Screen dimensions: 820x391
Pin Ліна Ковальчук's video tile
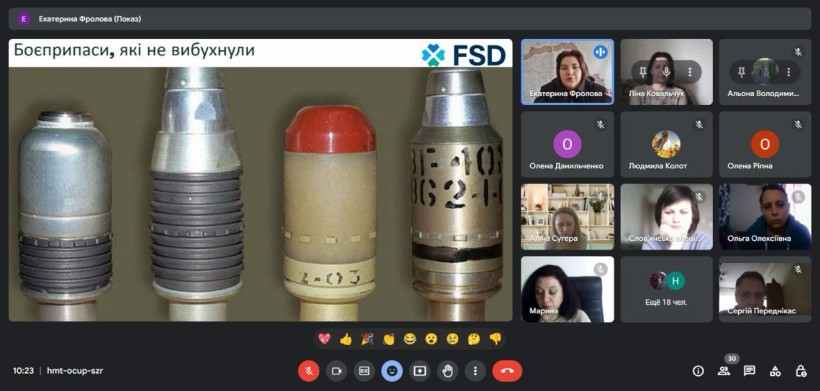(643, 72)
